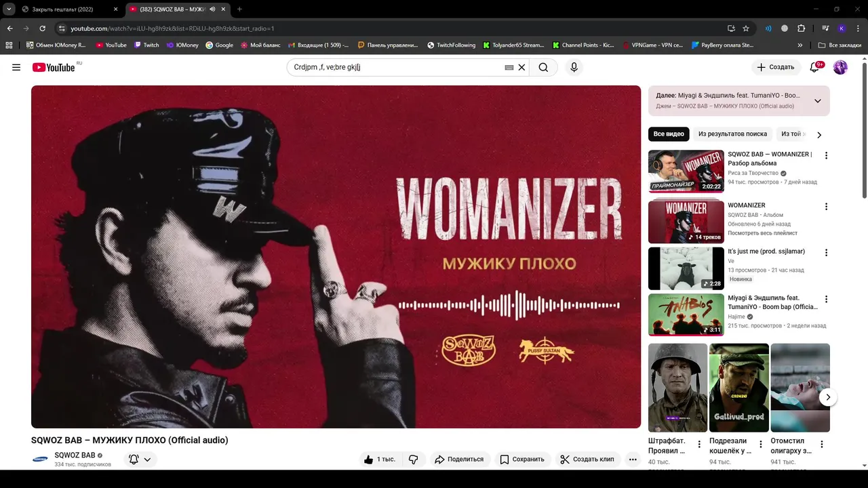This screenshot has width=868, height=488.
Task: Click the Создать button
Action: point(775,67)
